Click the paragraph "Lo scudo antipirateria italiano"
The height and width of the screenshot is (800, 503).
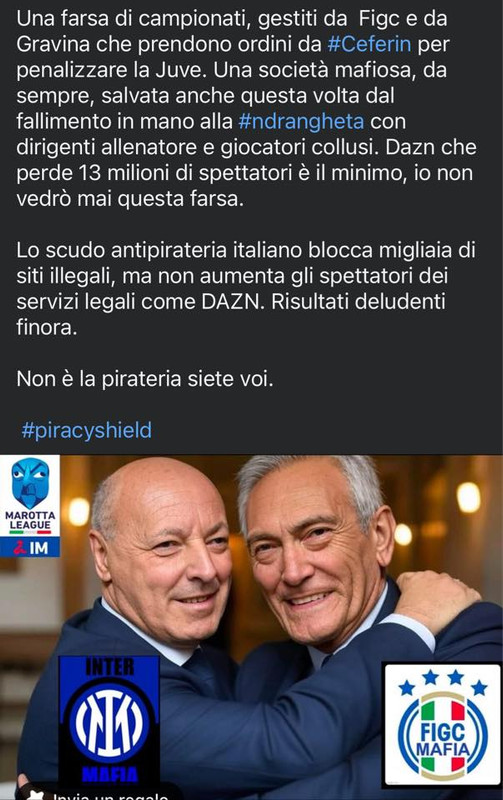pyautogui.click(x=246, y=289)
